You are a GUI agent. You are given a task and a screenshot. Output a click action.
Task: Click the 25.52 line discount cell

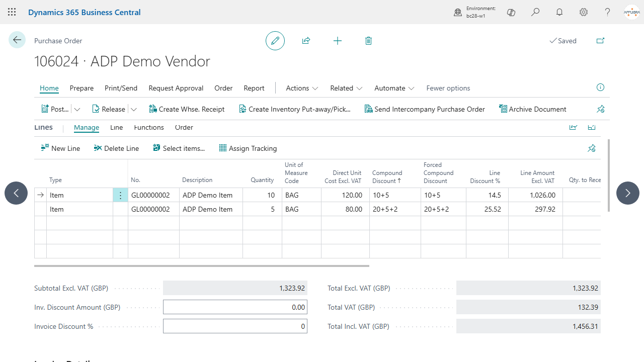[487, 209]
